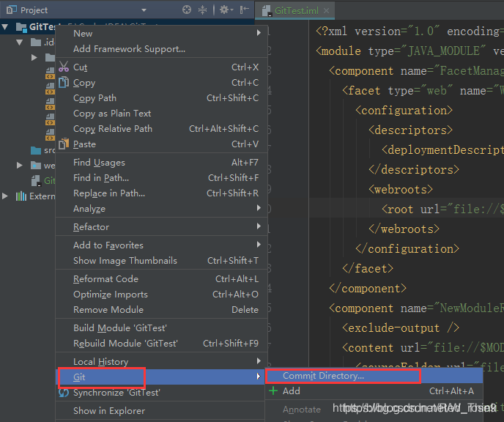Click the <descriptors> opening tag line
This screenshot has width=504, height=422.
point(410,130)
